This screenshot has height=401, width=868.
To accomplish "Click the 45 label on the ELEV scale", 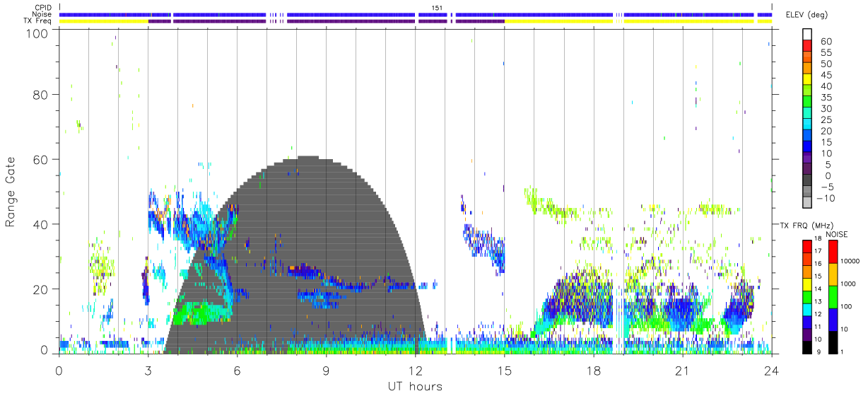I will click(x=825, y=75).
